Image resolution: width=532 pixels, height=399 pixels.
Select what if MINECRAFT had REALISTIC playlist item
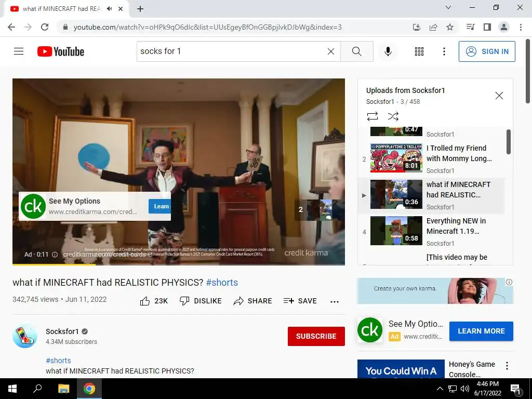pos(432,195)
